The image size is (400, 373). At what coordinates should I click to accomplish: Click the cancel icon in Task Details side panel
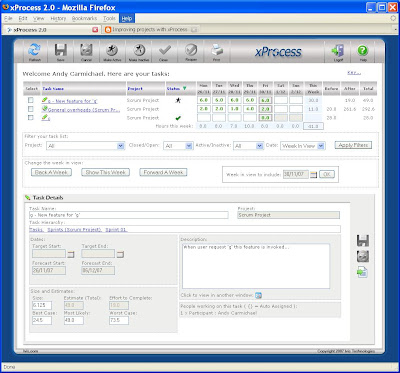[x=362, y=256]
